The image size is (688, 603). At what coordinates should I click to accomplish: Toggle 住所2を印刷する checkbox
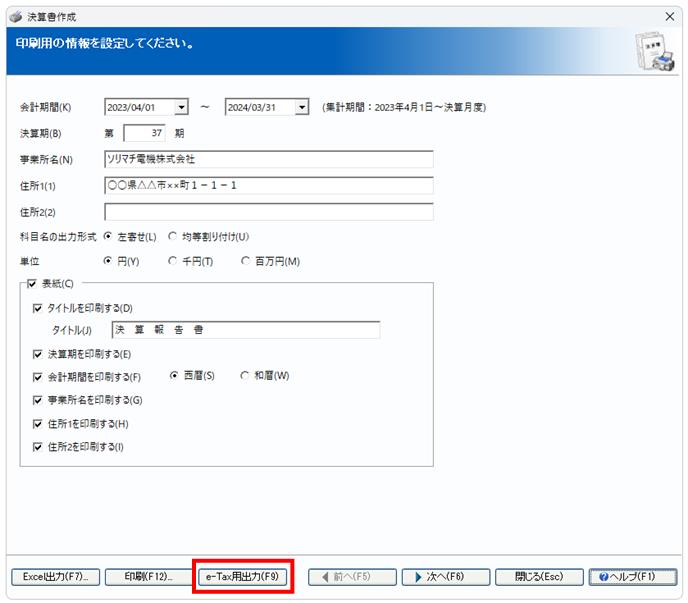(38, 447)
